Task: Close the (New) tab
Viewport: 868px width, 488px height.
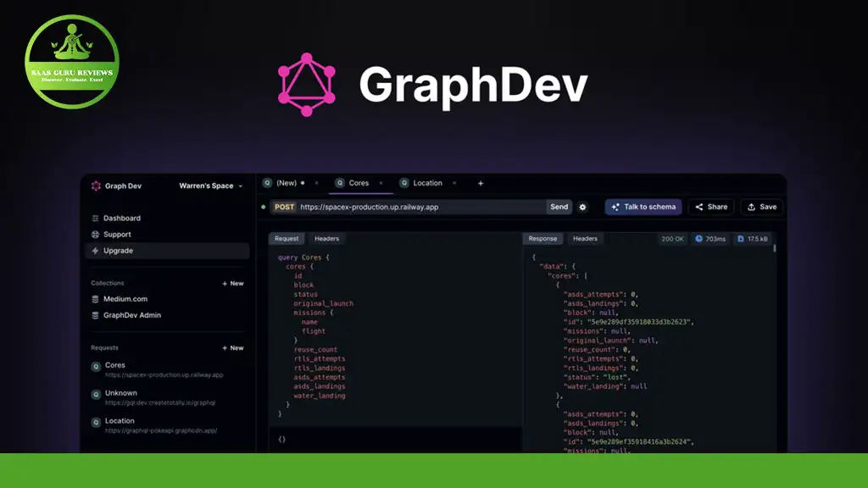Action: tap(317, 183)
